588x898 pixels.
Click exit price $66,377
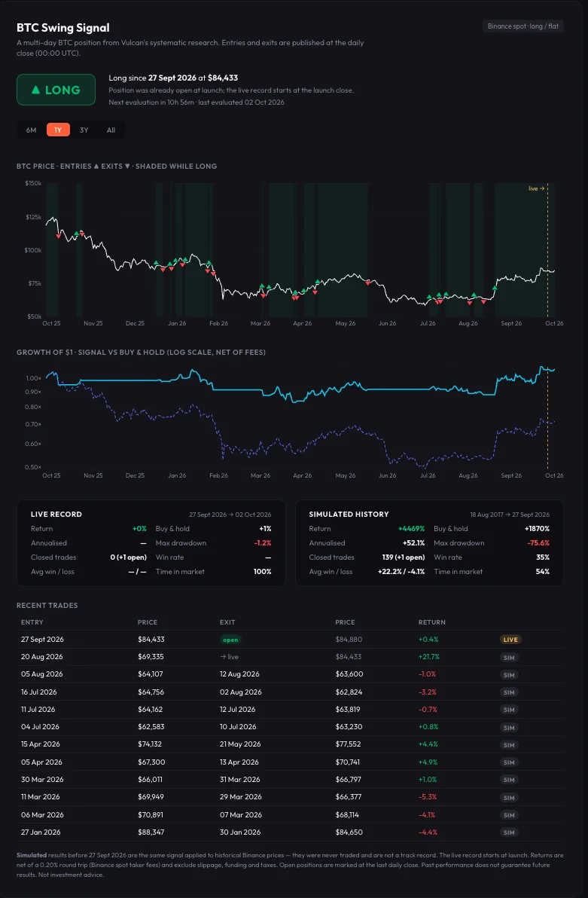pyautogui.click(x=349, y=796)
